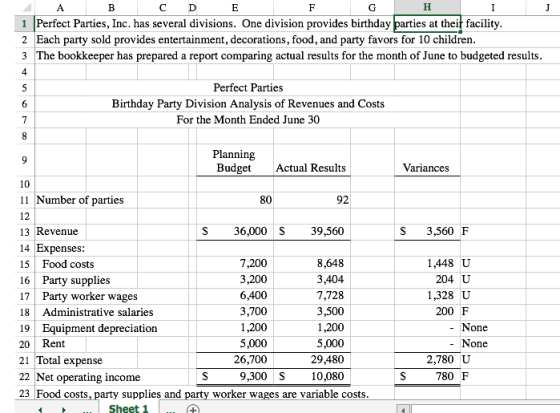Open the Sheet 1 tab

(128, 409)
